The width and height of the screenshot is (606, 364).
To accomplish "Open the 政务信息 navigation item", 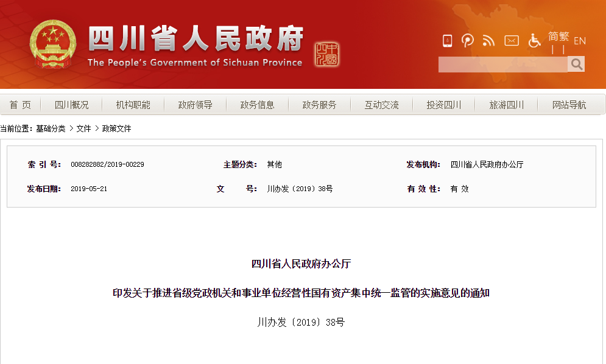I will [258, 105].
